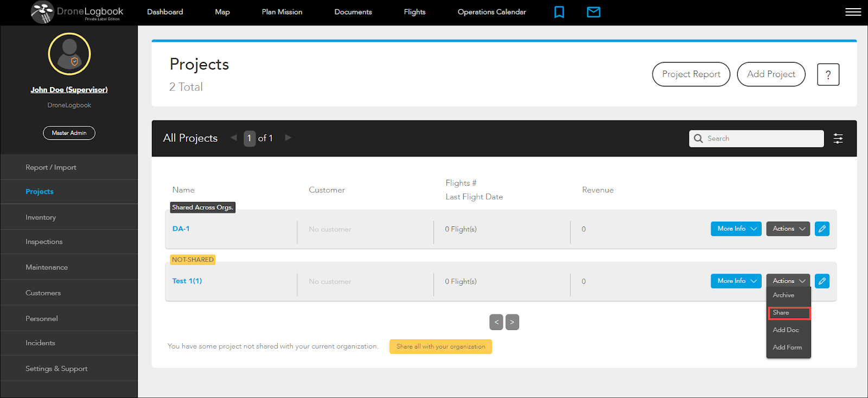Select Add Form from Actions menu

788,347
